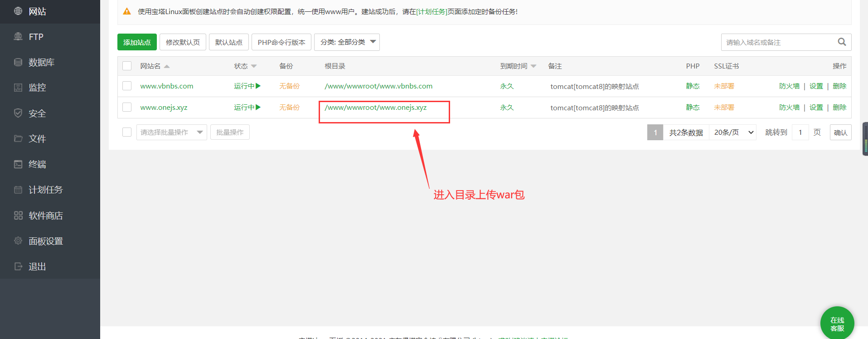Click the folder icon beside 文件
The image size is (868, 339).
[x=18, y=138]
